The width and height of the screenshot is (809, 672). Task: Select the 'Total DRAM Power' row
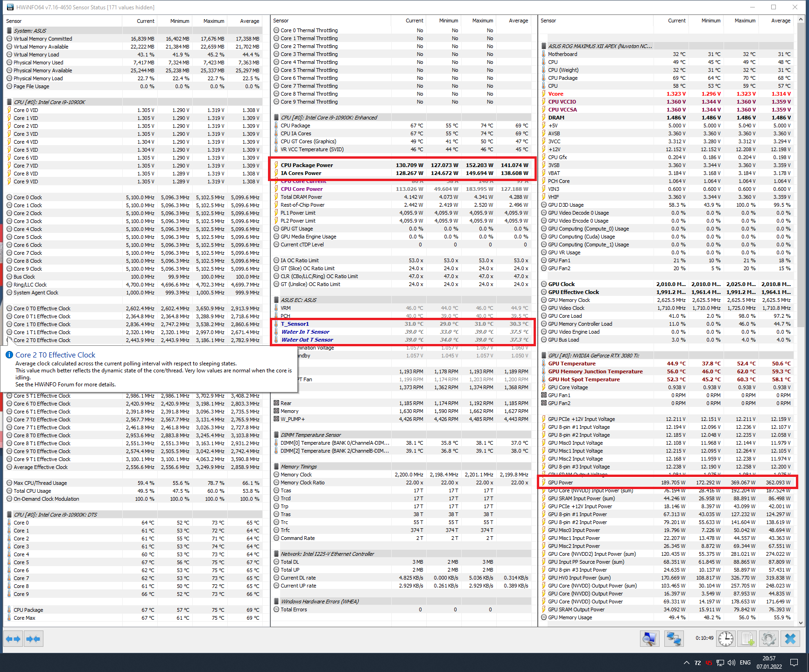(401, 197)
